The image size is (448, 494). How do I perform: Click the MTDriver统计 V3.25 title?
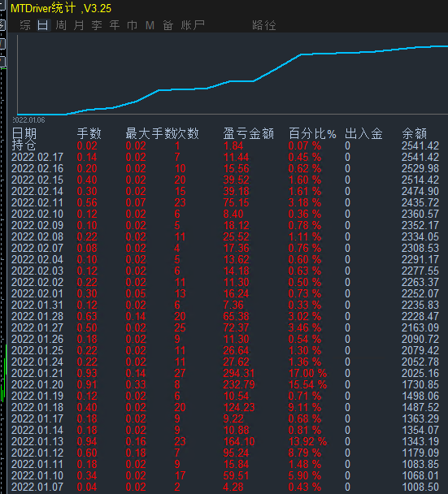pyautogui.click(x=61, y=8)
